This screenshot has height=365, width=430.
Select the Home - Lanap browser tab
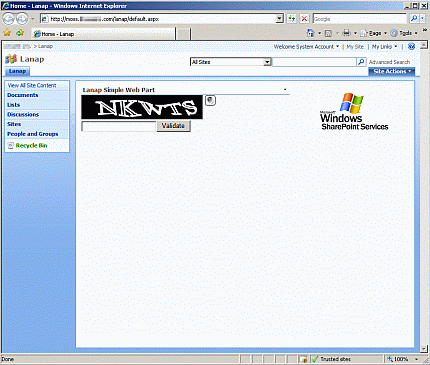pos(103,34)
